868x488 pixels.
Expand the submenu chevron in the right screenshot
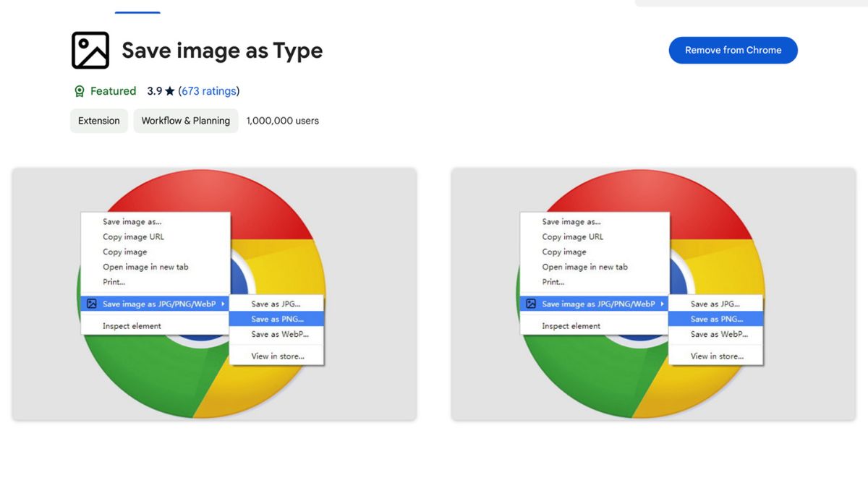[665, 304]
